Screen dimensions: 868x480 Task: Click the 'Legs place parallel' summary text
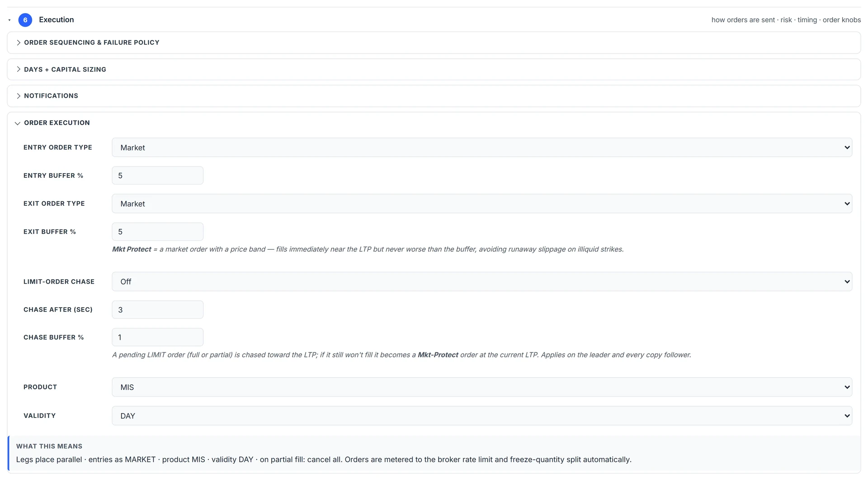(x=324, y=460)
